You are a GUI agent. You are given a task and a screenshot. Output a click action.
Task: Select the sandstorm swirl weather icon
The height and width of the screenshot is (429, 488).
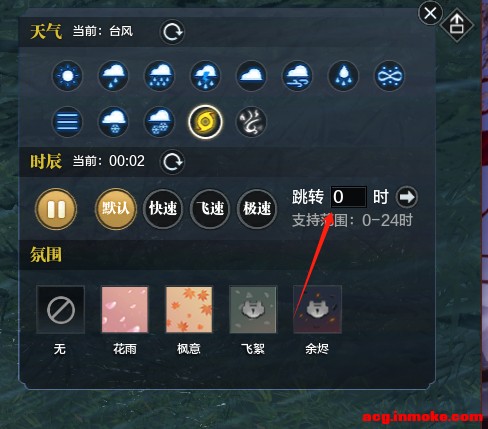[x=251, y=122]
